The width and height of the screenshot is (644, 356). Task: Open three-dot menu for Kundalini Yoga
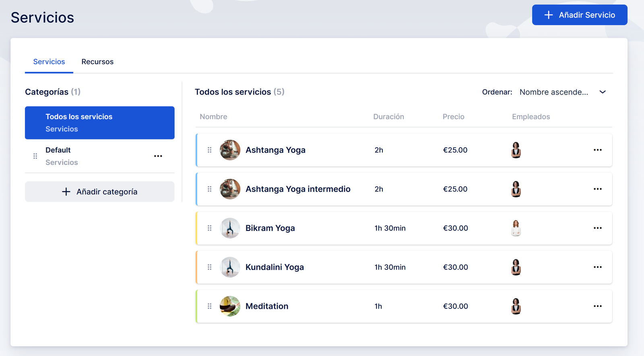pos(597,267)
